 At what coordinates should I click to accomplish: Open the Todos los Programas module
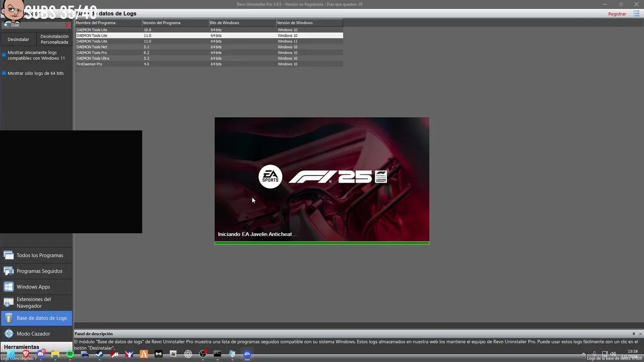pos(36,255)
